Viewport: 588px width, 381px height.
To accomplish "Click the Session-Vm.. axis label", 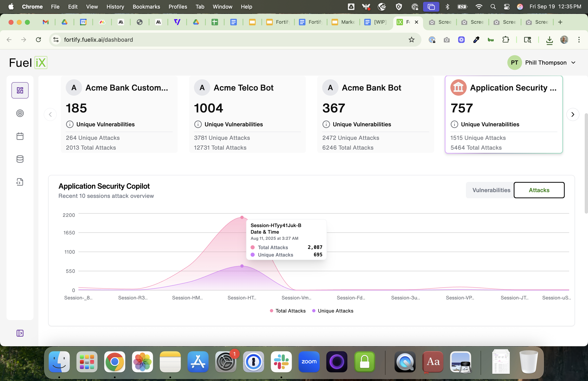I will tap(296, 298).
